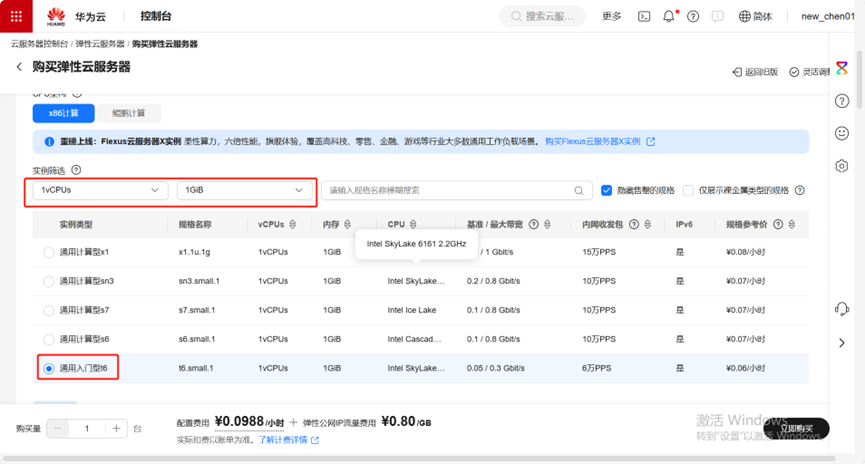Sort by 基准 / 最大带宽 column arrows
The image size is (865, 464).
point(547,225)
